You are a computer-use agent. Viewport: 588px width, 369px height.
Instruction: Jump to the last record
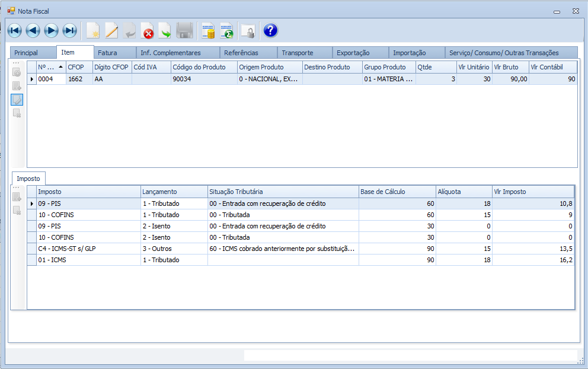(x=70, y=30)
